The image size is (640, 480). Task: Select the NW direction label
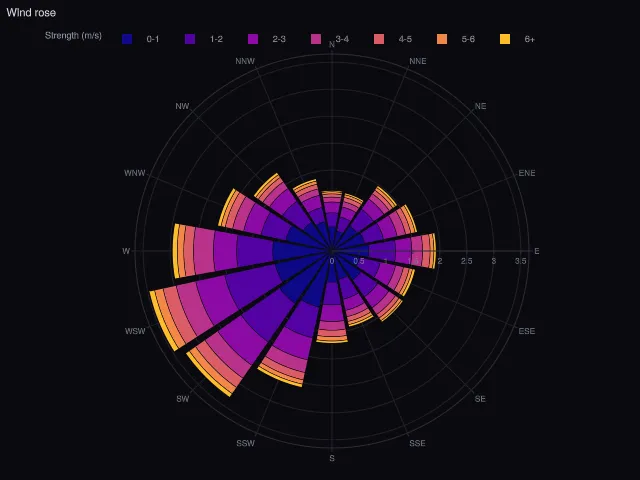[x=182, y=106]
